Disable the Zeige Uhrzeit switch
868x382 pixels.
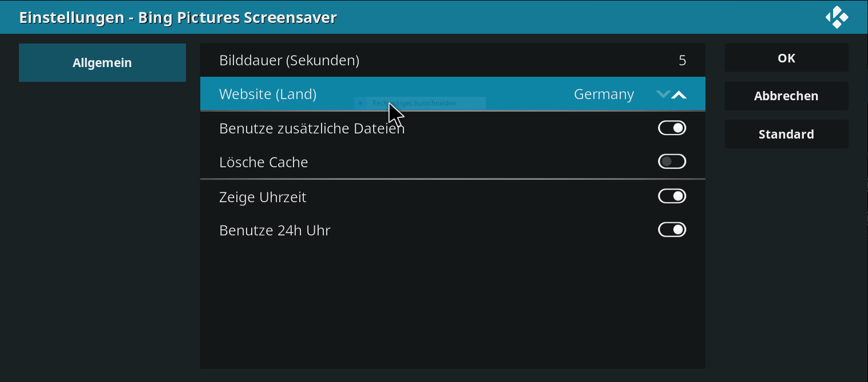[672, 196]
